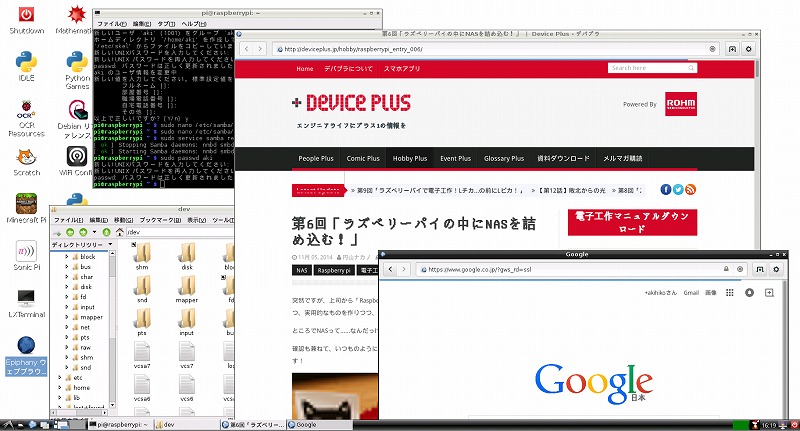Expand the mapper folder in directory tree

(66, 317)
